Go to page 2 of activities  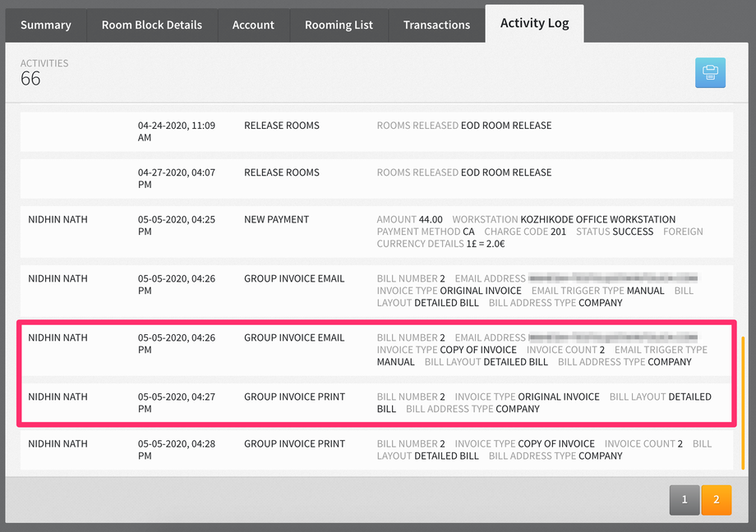717,500
